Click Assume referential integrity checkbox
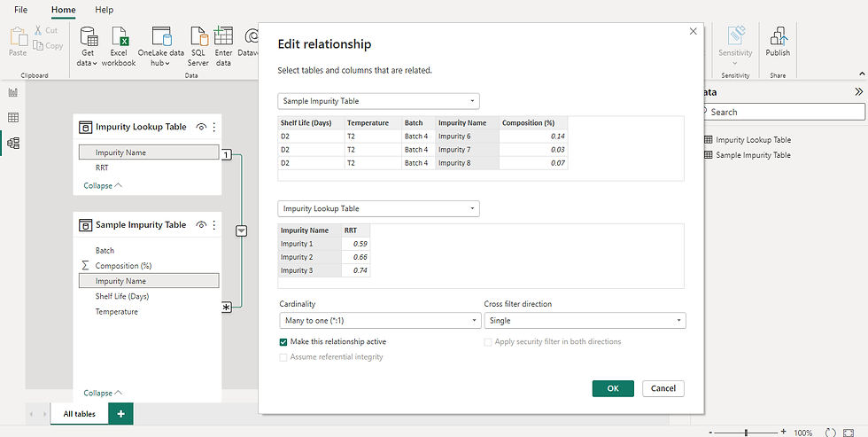This screenshot has width=868, height=437. tap(283, 357)
